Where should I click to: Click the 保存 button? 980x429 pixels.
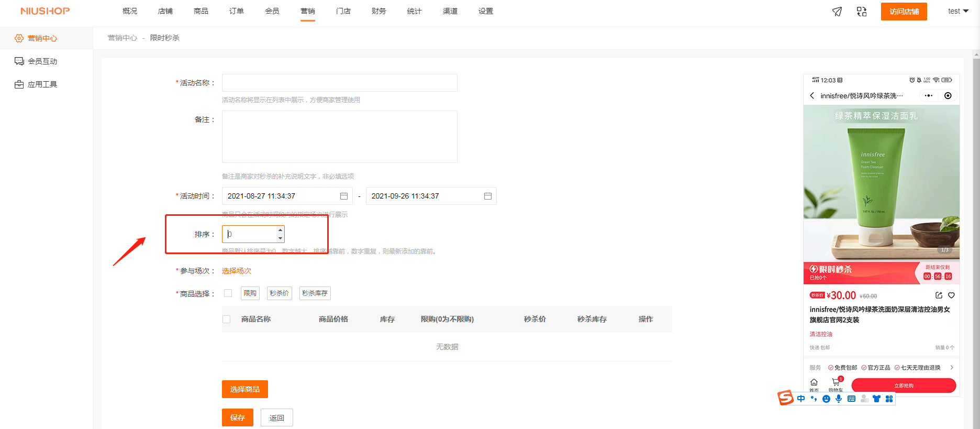[238, 417]
